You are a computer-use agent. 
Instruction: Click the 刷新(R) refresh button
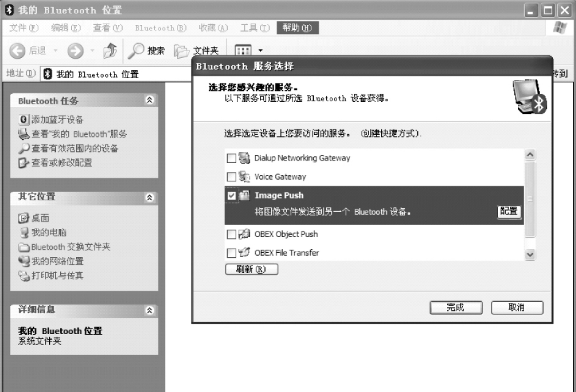tap(251, 269)
